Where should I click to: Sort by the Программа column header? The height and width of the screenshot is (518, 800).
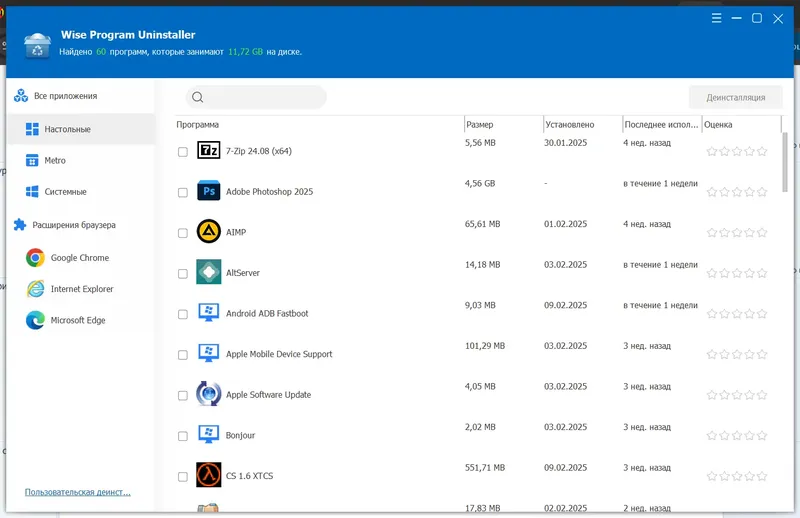click(197, 125)
